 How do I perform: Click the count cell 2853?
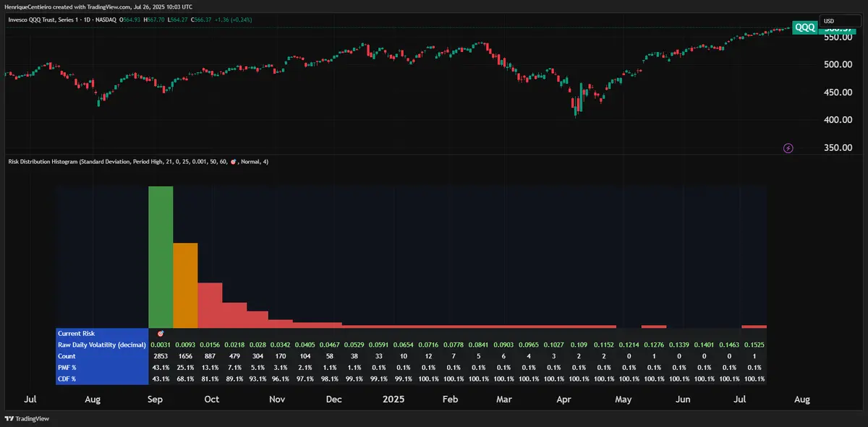(161, 357)
